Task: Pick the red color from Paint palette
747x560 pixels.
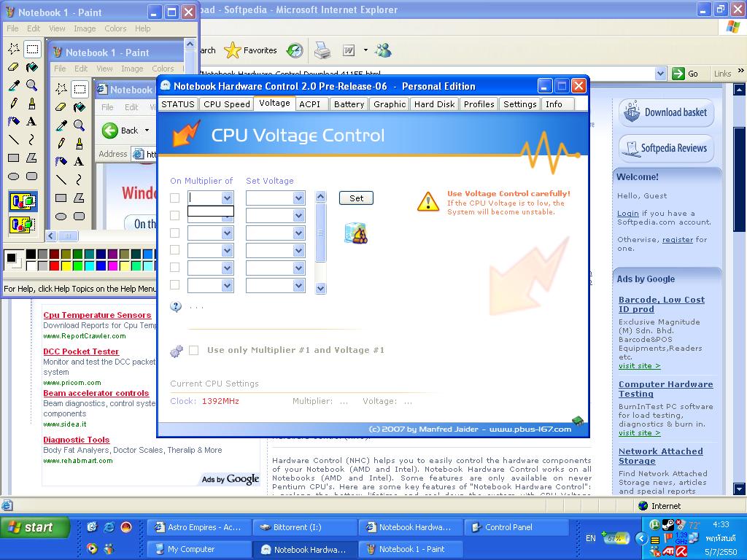Action: (x=54, y=265)
